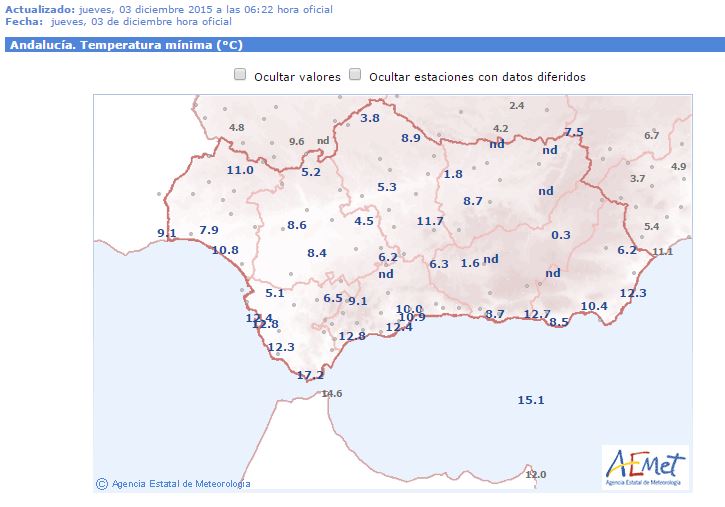Select the 14.6 grey station value
Image resolution: width=725 pixels, height=507 pixels.
[x=332, y=394]
